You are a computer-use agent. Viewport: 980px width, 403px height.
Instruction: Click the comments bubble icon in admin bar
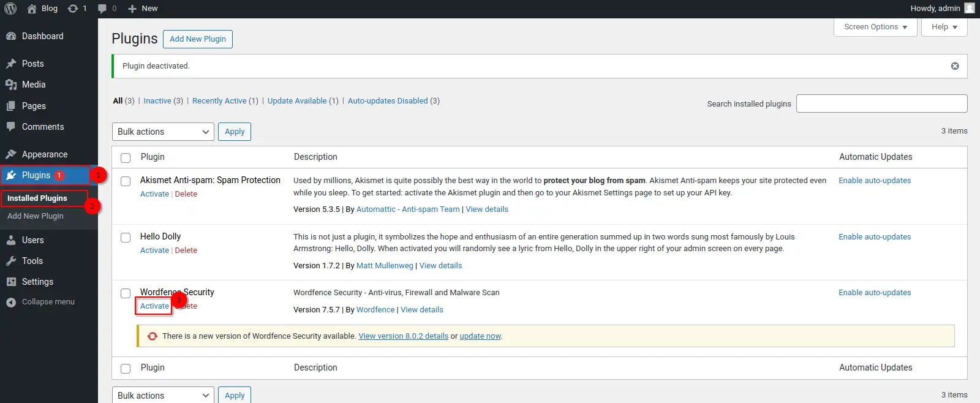point(102,9)
